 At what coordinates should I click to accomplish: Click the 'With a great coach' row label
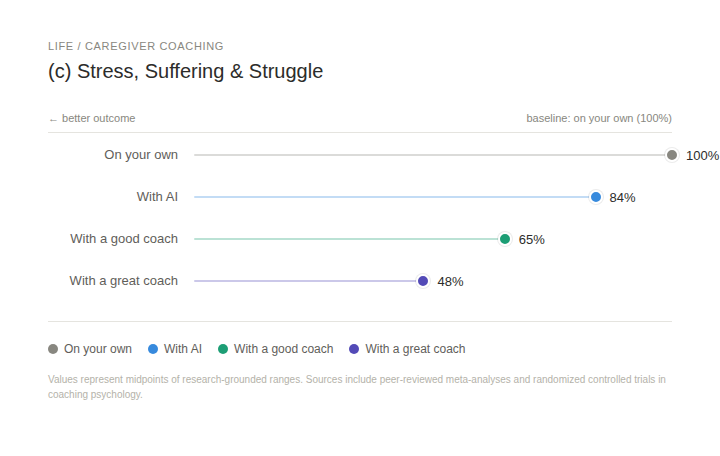coord(123,281)
